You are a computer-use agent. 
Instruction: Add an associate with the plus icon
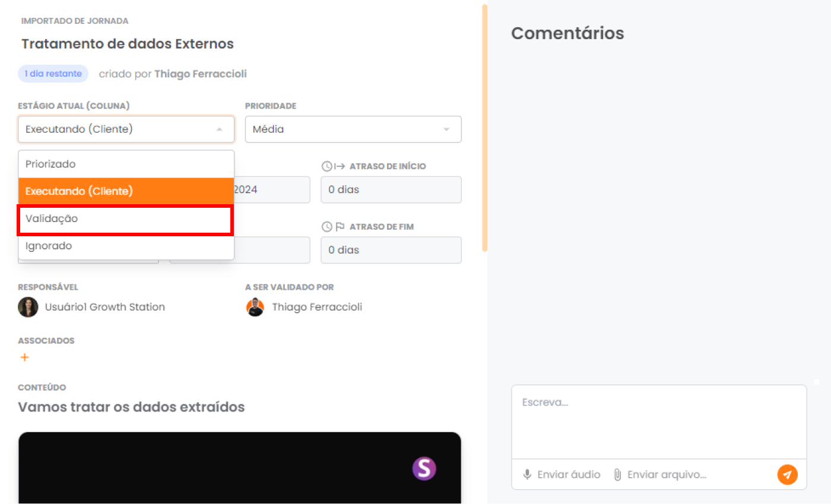tap(24, 357)
